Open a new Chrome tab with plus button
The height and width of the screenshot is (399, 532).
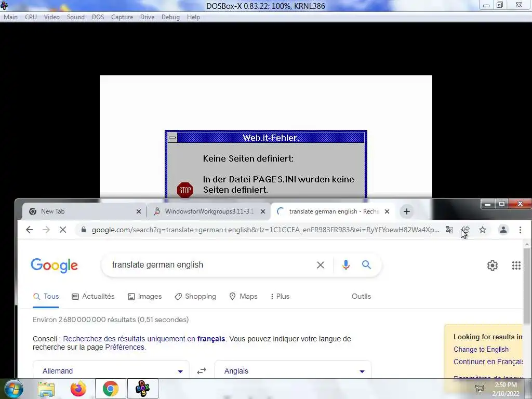tap(406, 211)
